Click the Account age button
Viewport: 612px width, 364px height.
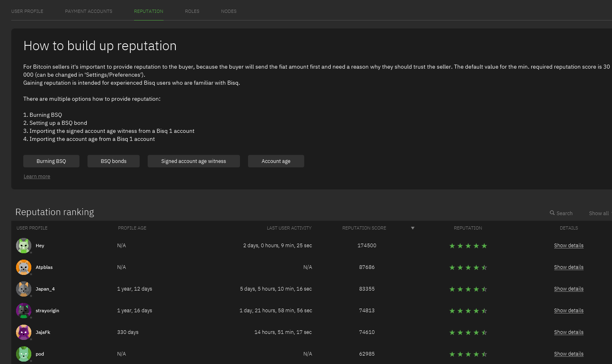tap(276, 161)
